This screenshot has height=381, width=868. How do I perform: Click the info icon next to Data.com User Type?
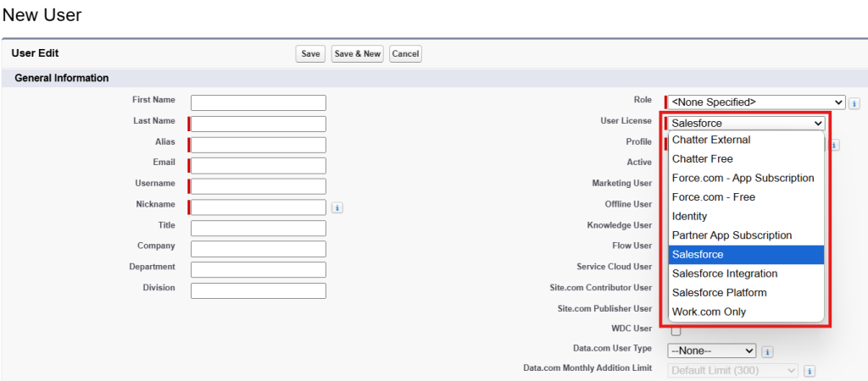(x=767, y=351)
